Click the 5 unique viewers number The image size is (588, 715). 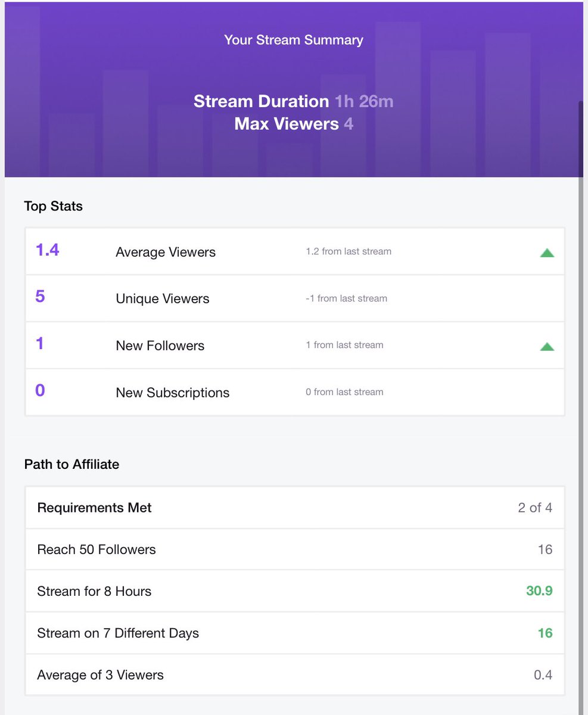click(40, 296)
